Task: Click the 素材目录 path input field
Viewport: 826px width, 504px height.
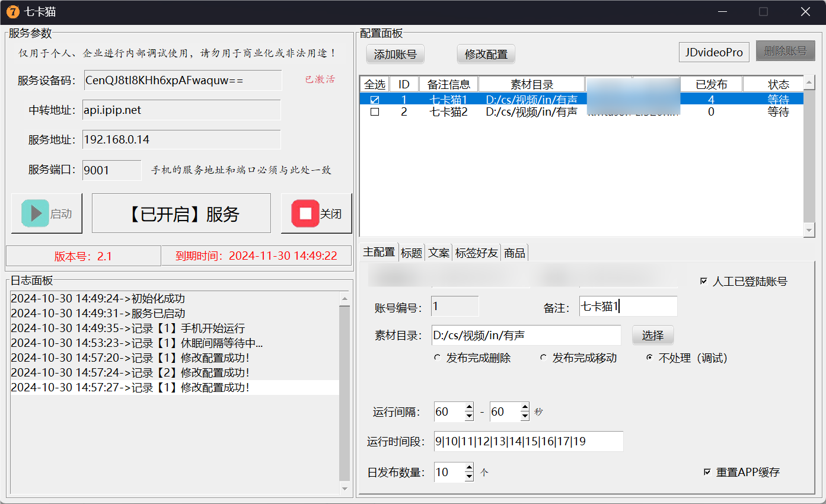Action: (526, 335)
